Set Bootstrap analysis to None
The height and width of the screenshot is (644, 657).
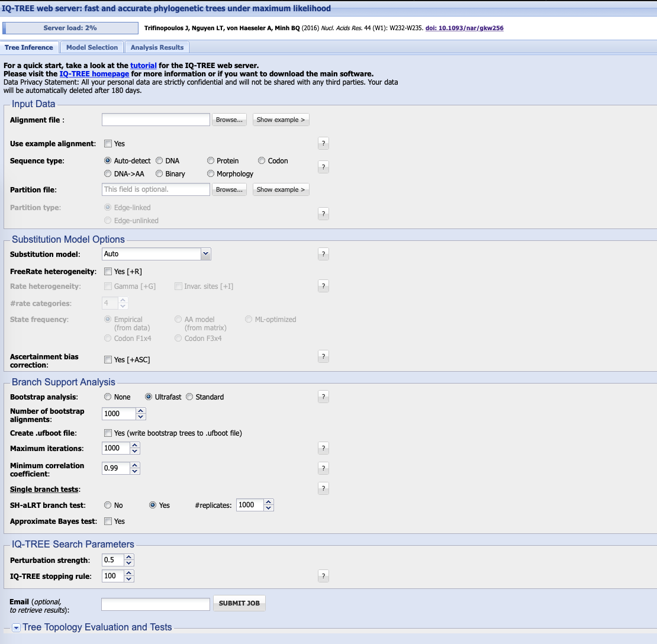[108, 397]
